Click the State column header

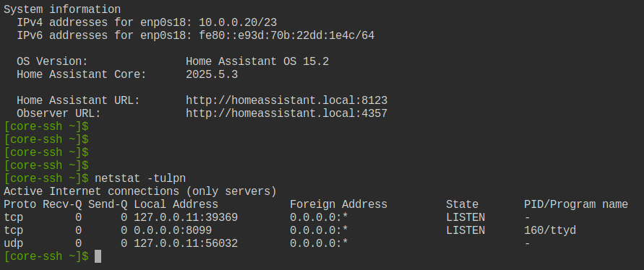click(462, 204)
